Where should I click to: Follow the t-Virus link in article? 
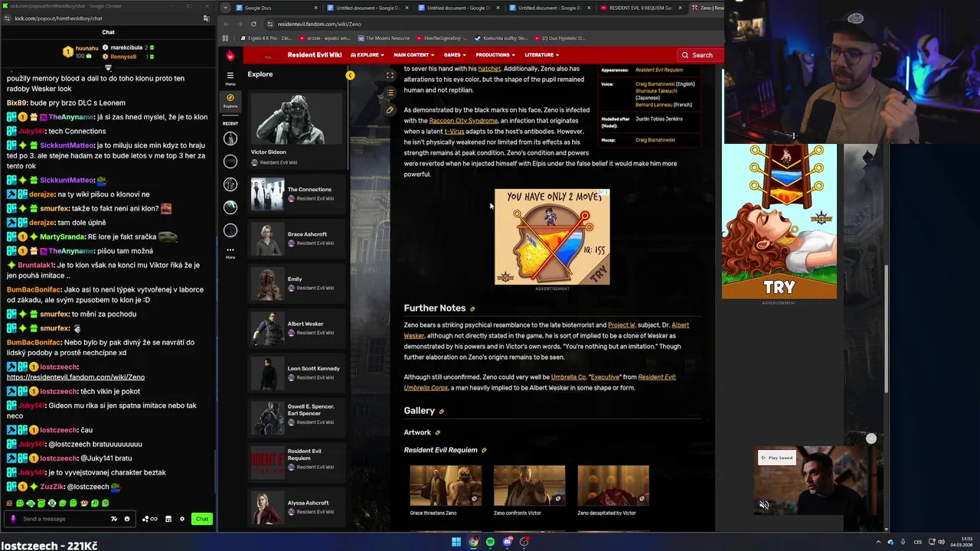pos(454,132)
